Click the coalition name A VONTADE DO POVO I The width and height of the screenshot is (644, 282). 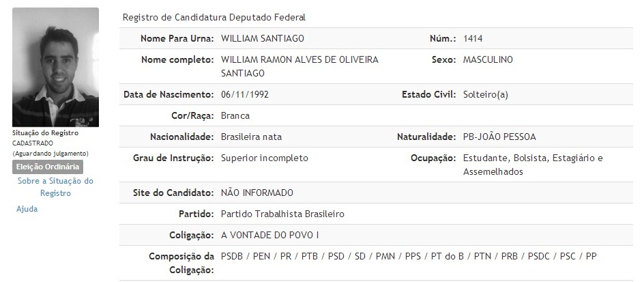coord(270,235)
